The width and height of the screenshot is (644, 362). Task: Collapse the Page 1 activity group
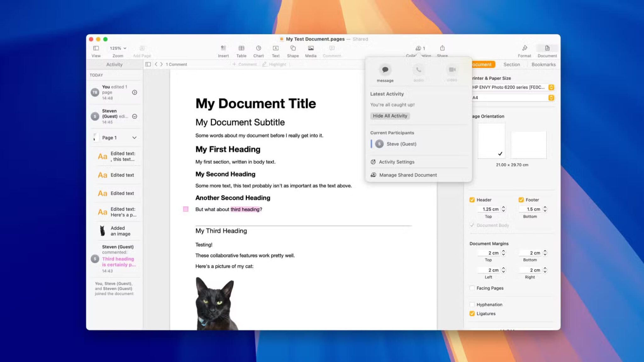point(135,138)
